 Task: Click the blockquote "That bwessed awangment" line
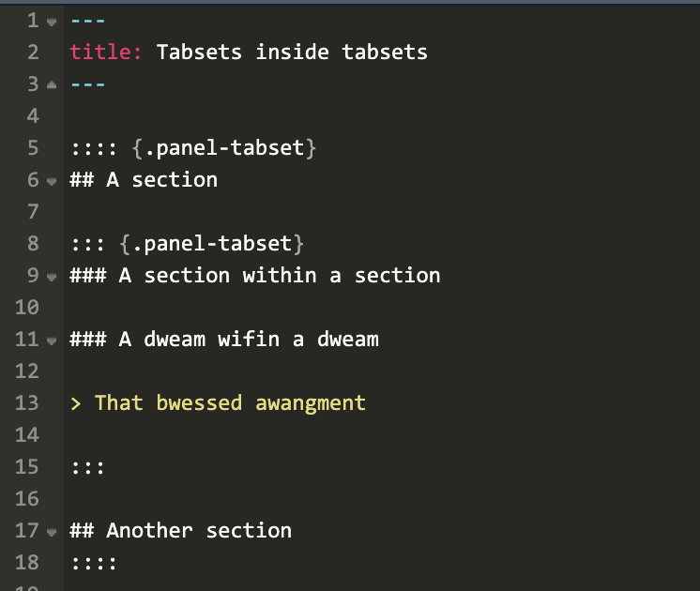229,403
